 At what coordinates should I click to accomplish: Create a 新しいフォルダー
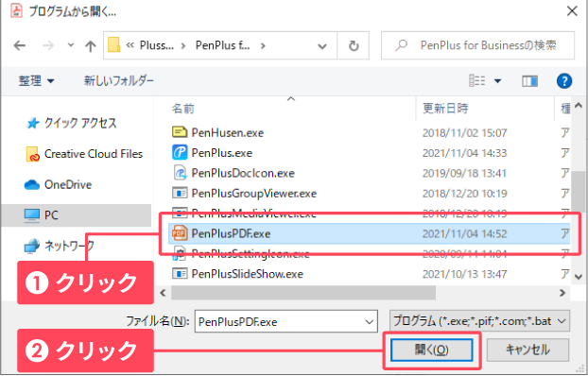point(118,80)
